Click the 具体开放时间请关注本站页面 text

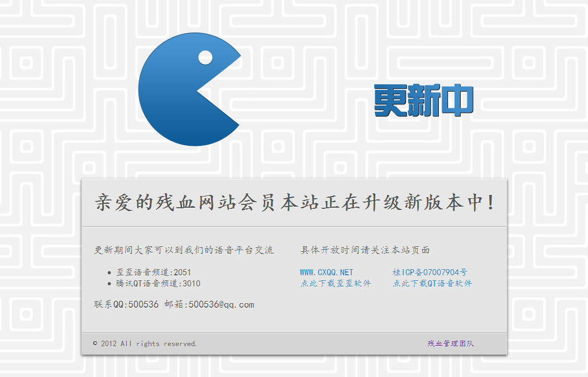367,250
